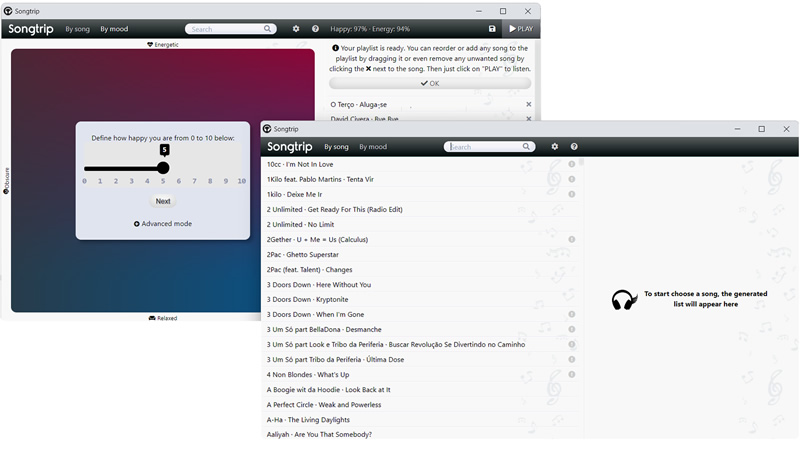This screenshot has height=450, width=800.
Task: Set the happiness slider to 8
Action: pyautogui.click(x=210, y=168)
